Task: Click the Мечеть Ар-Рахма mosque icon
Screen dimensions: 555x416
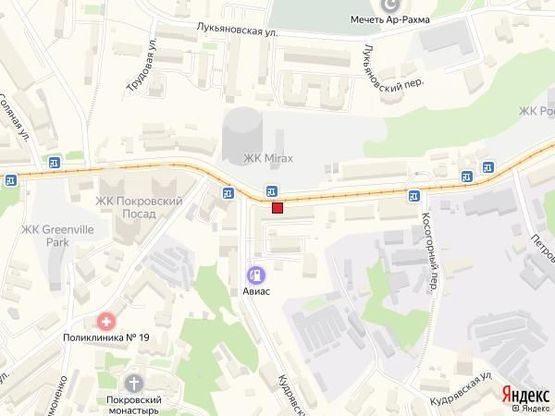Action: pos(390,5)
